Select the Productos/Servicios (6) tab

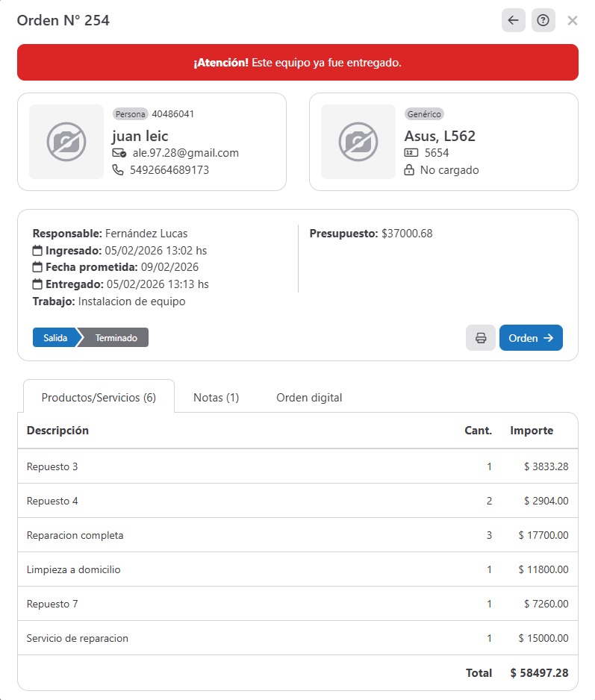pos(99,397)
